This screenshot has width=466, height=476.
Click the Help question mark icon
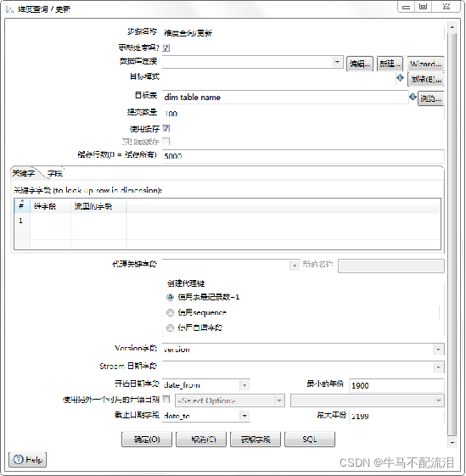point(19,459)
